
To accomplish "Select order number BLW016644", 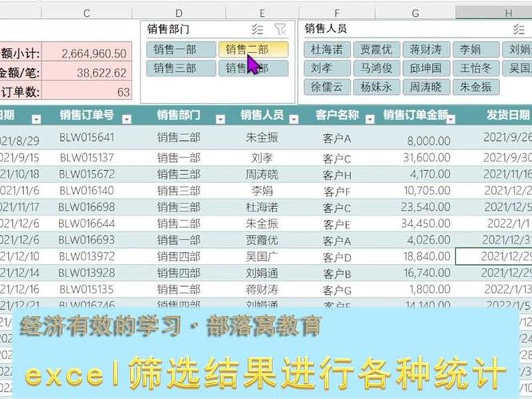I will [x=86, y=223].
